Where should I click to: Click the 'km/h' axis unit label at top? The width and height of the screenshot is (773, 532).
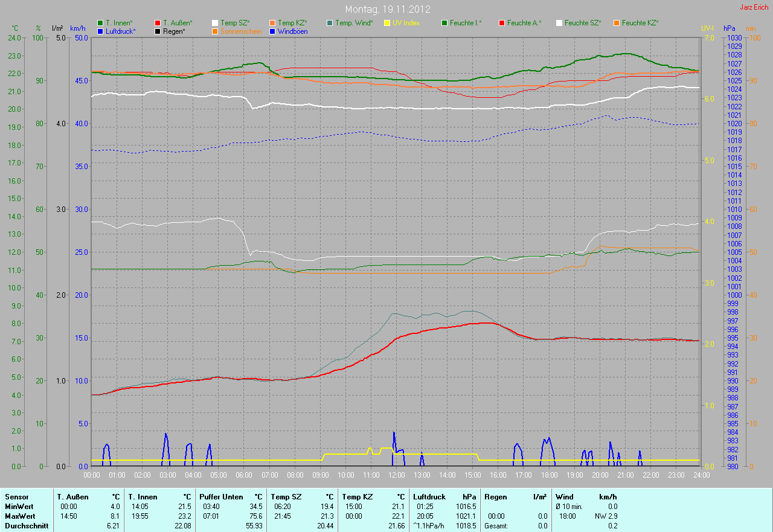78,28
